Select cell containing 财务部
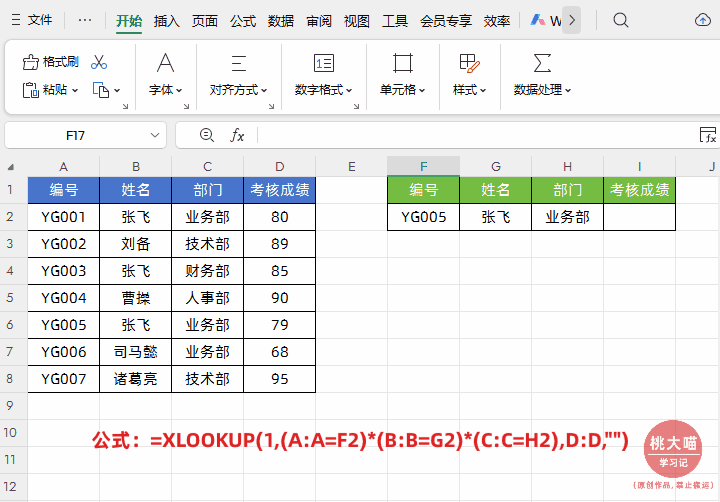Image resolution: width=720 pixels, height=502 pixels. click(x=208, y=271)
